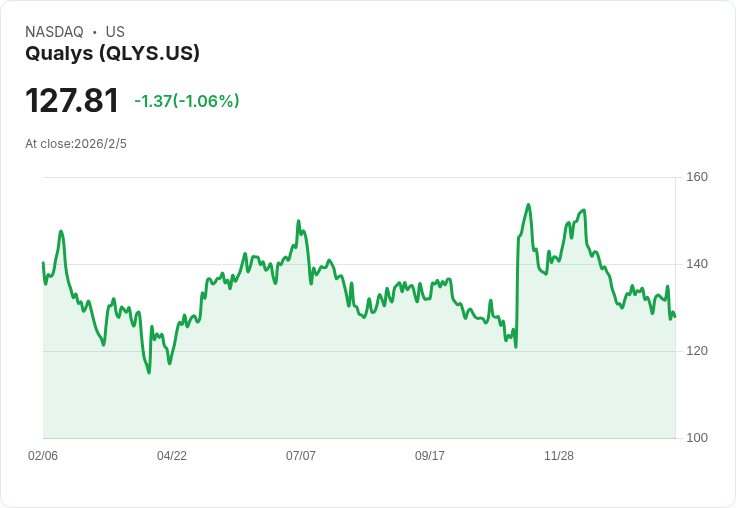736x508 pixels.
Task: Click the lowest dip of the price line
Action: 149,372
